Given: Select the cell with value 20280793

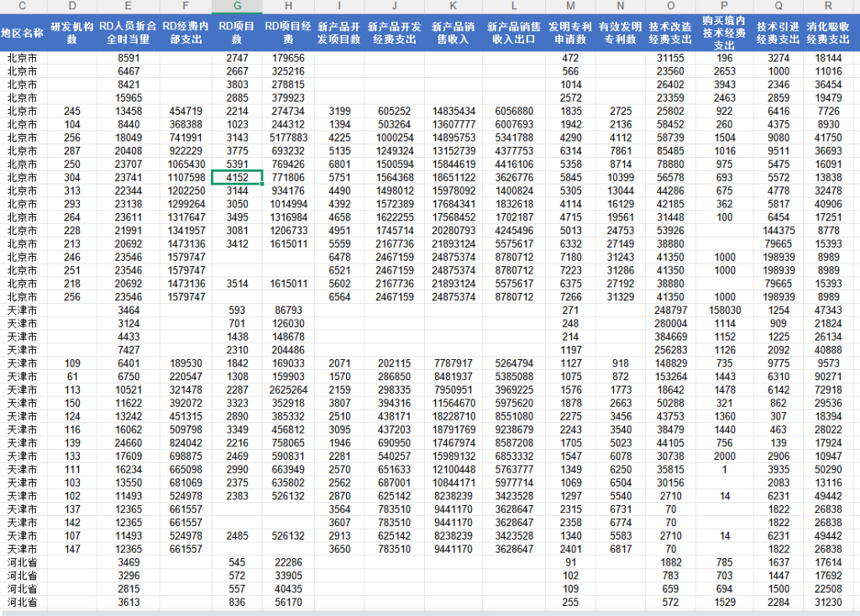Looking at the screenshot, I should [x=454, y=231].
